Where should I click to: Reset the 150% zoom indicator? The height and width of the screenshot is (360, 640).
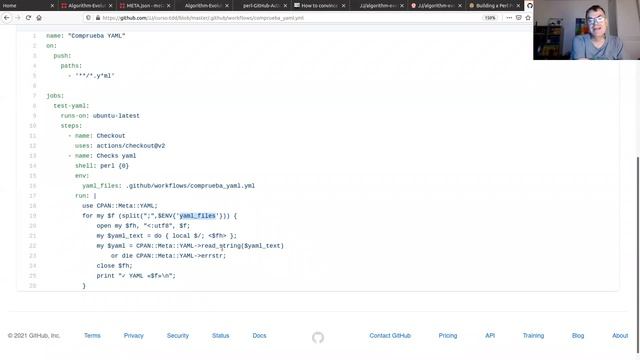coord(490,18)
